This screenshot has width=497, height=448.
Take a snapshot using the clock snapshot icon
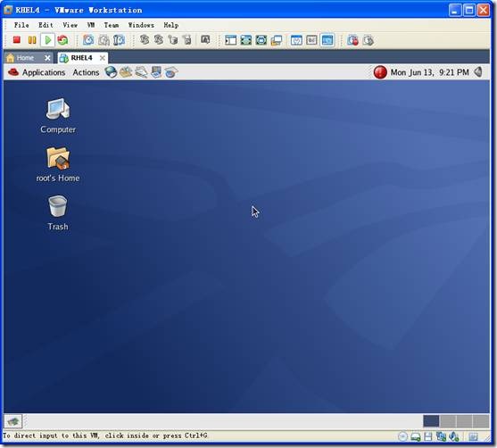(88, 40)
